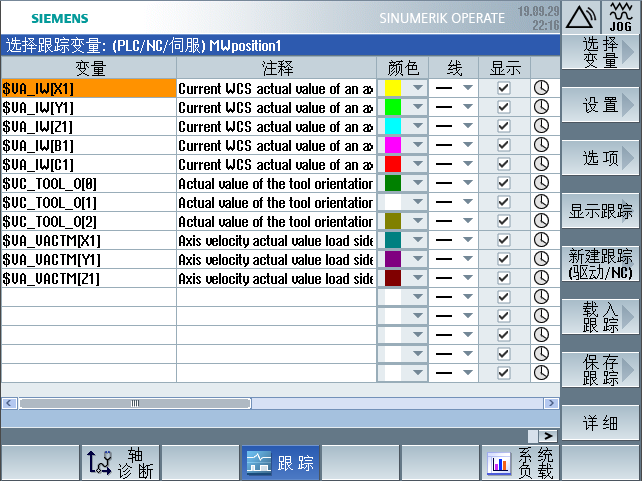Open the line style dropdown for $VA_VACTM[Z1]

(x=468, y=278)
